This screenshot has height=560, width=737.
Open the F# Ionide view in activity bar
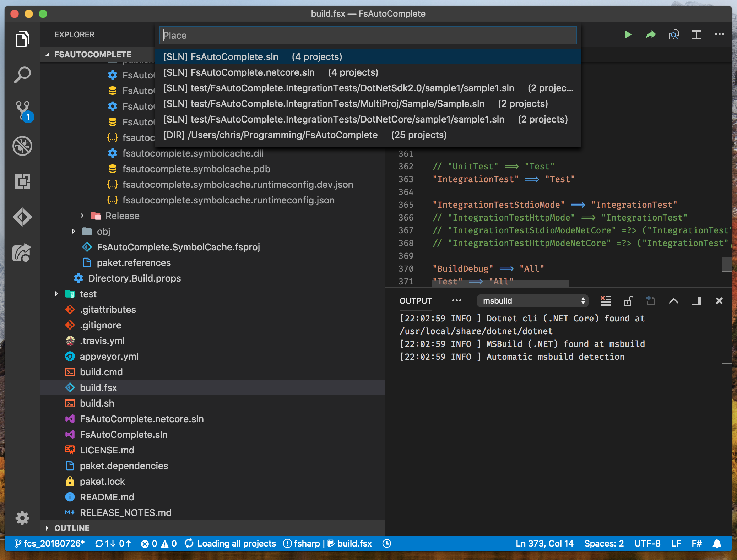[22, 217]
